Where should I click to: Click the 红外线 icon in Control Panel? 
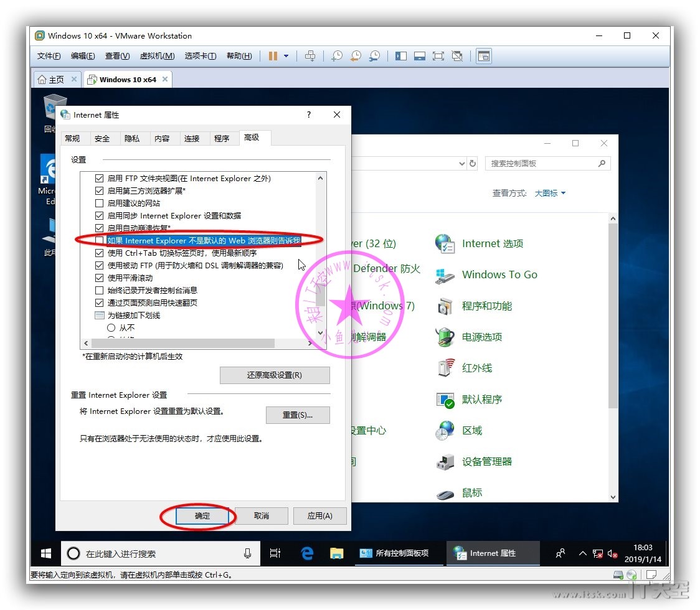[x=445, y=368]
